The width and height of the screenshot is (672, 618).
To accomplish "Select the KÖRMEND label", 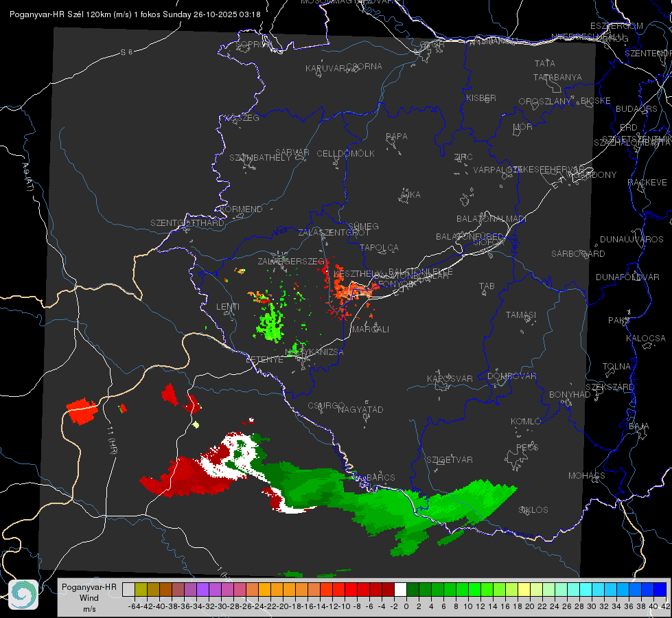I will click(240, 209).
